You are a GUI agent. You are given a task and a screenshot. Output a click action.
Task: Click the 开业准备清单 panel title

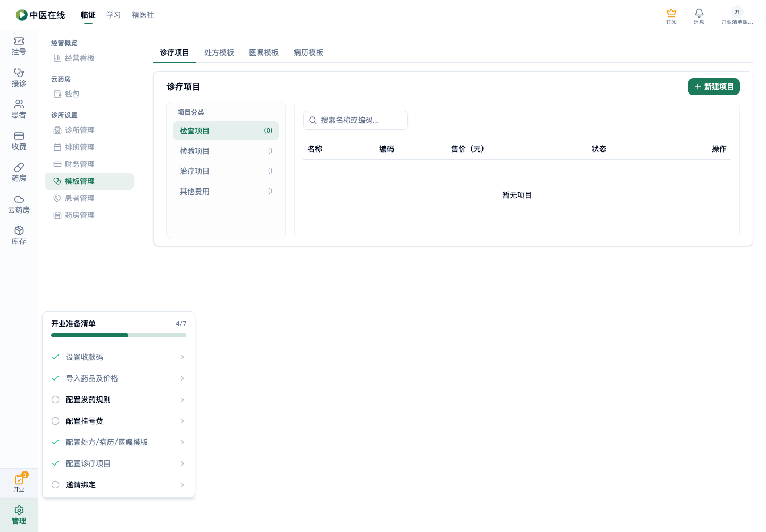pos(73,324)
